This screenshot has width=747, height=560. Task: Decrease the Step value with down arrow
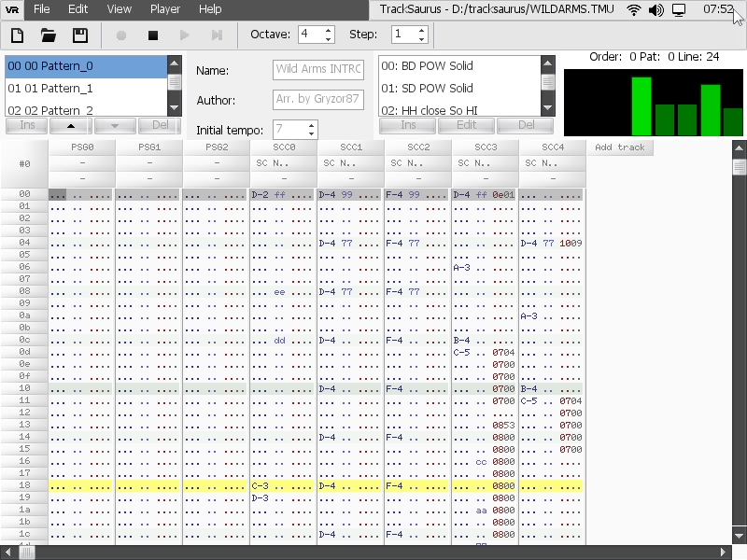[x=422, y=39]
